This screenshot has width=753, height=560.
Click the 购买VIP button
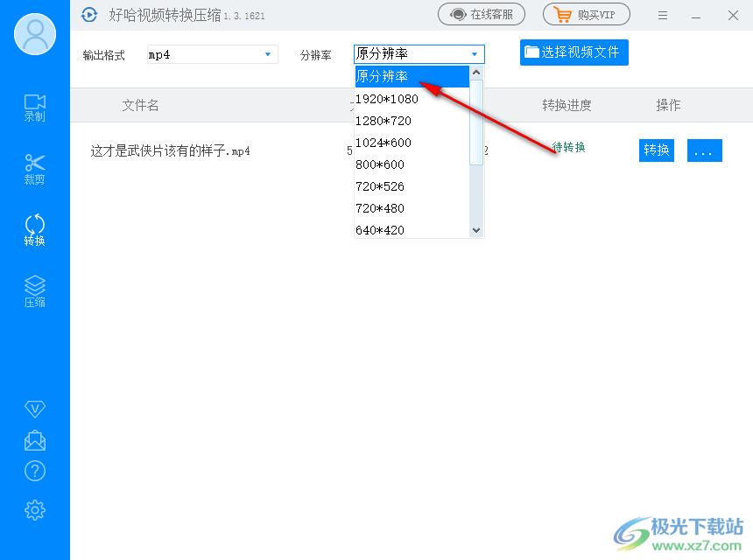[587, 14]
